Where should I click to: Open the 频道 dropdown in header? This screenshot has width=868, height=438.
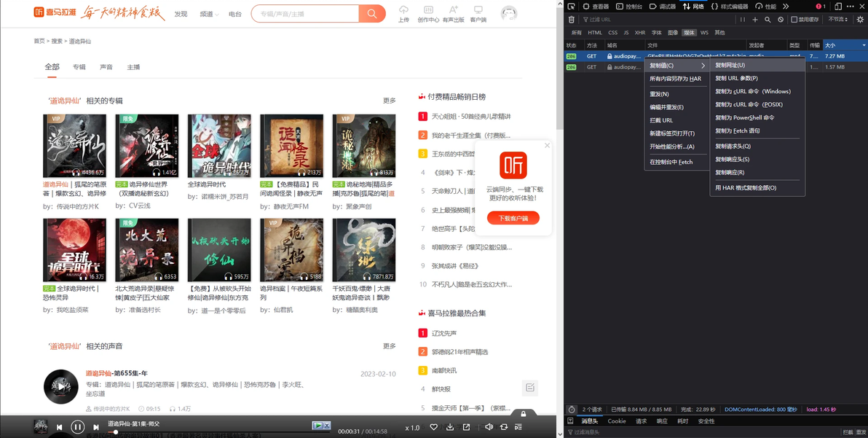(209, 15)
